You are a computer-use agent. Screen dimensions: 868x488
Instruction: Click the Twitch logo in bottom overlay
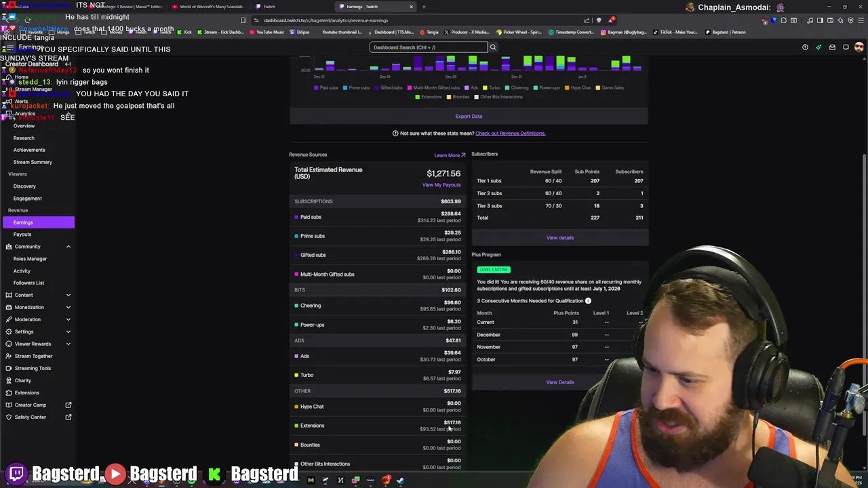17,474
